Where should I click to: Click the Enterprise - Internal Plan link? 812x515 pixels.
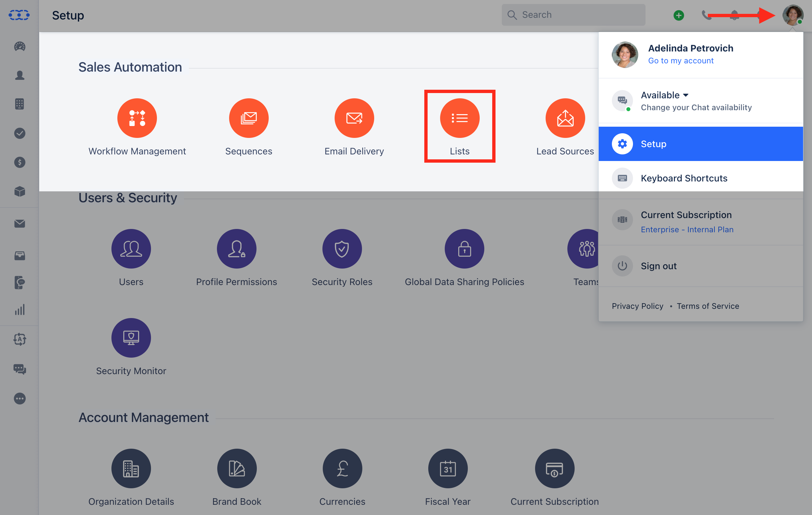(687, 230)
